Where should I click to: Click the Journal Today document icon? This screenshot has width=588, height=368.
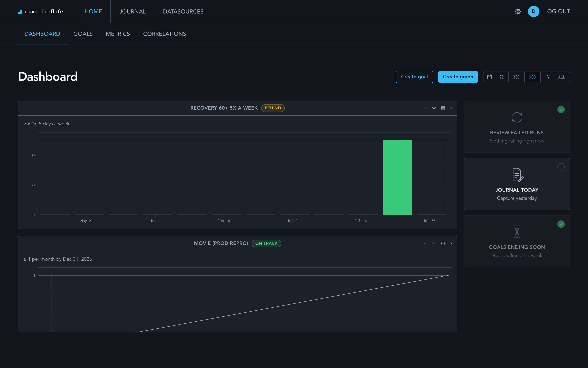click(518, 175)
